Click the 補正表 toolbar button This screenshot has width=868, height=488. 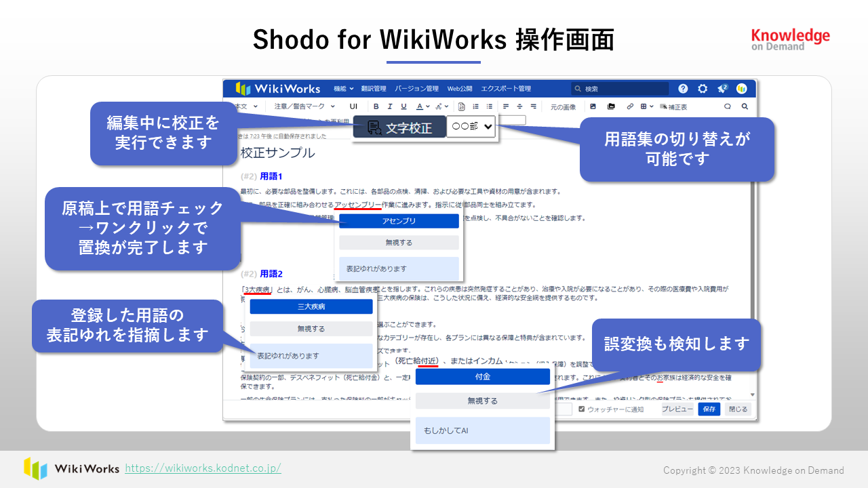point(674,106)
